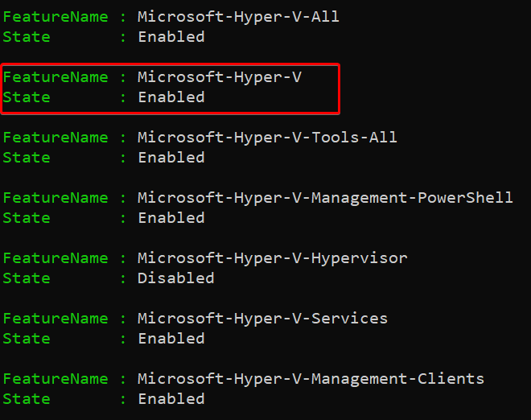Click the State label beside Disabled
This screenshot has height=420, width=531.
[27, 278]
